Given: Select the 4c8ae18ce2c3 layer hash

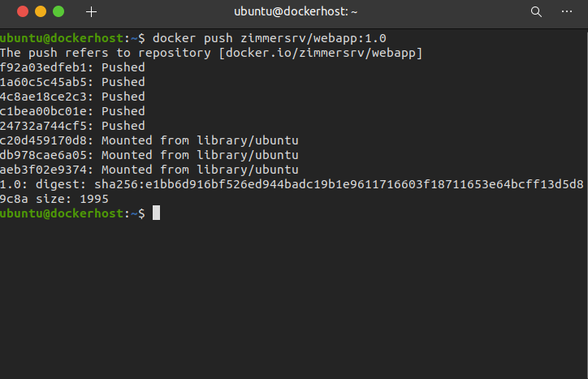Looking at the screenshot, I should pos(44,97).
